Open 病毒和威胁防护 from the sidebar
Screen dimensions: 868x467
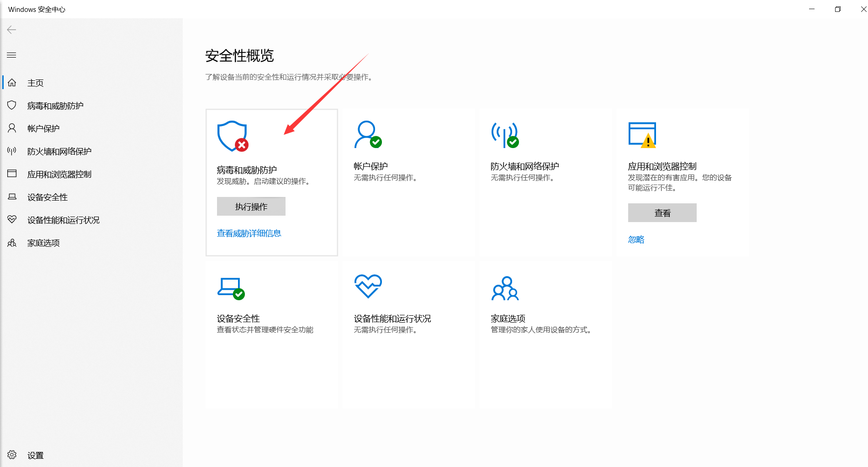point(55,106)
